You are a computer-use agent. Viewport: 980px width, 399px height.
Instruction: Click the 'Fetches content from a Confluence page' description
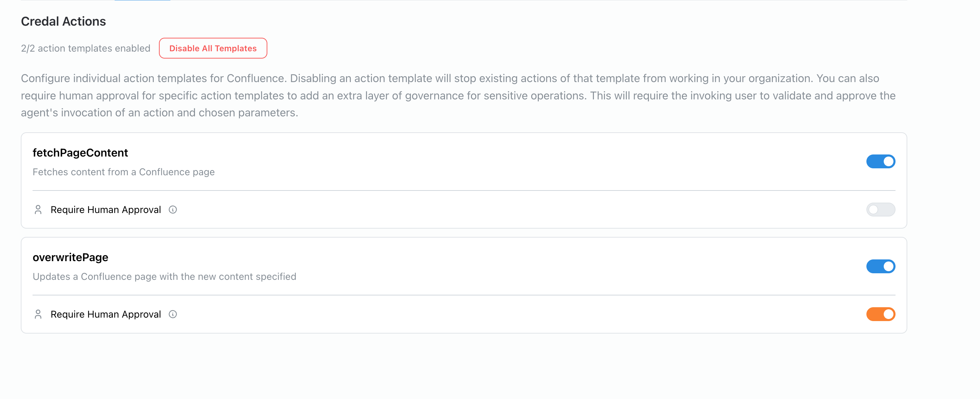point(123,171)
